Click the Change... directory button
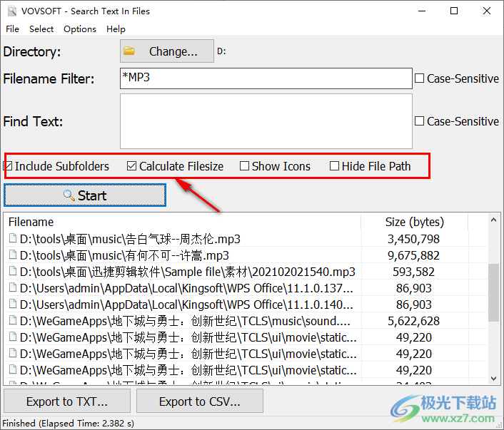 tap(167, 51)
